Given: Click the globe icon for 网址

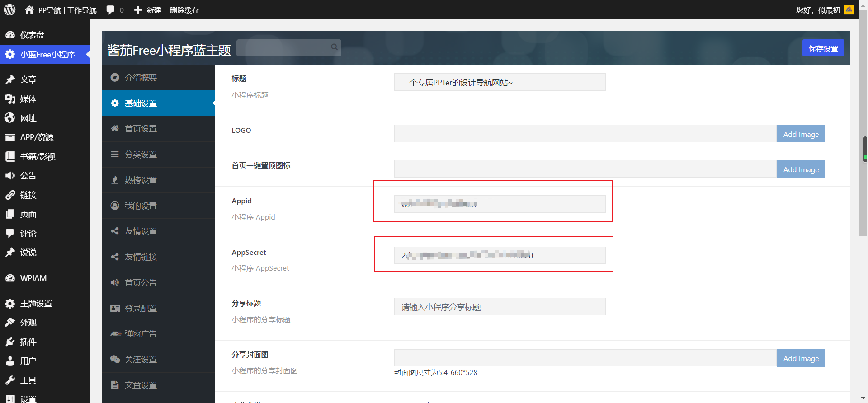Looking at the screenshot, I should (x=10, y=118).
